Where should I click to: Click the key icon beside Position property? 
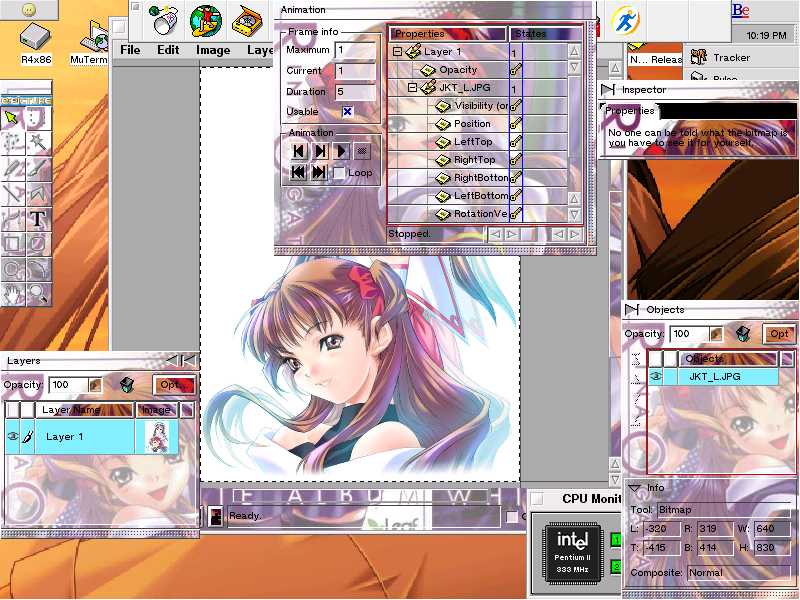516,124
